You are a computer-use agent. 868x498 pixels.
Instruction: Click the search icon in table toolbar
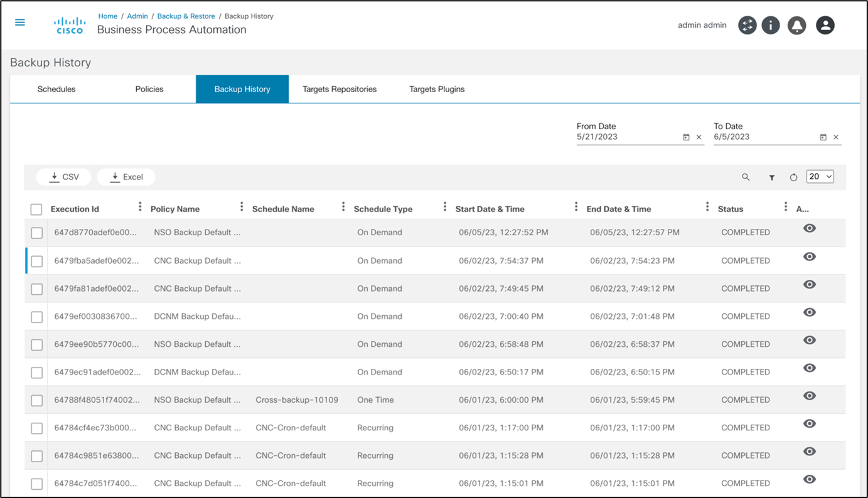[x=746, y=177]
